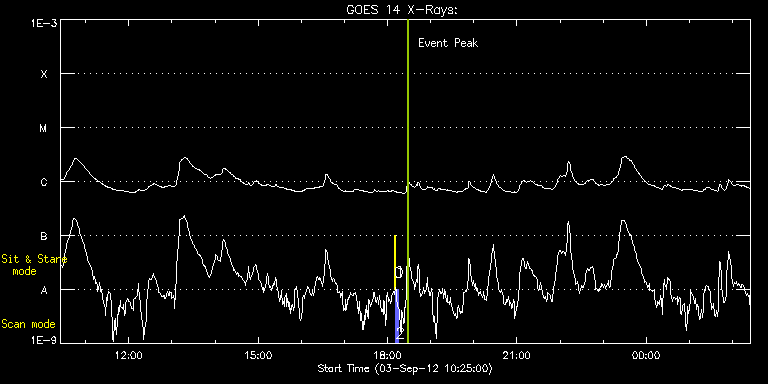768x384 pixels.
Task: Click the '18:00' time tick label
Action: pyautogui.click(x=387, y=355)
